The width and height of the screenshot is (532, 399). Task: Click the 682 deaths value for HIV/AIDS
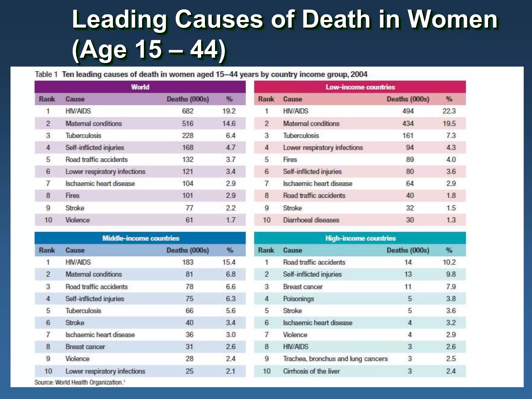point(188,111)
